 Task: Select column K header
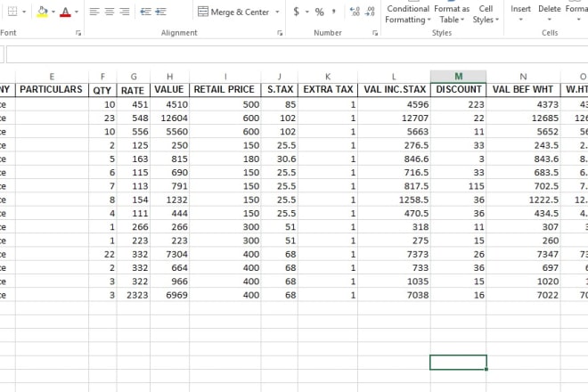click(x=328, y=77)
